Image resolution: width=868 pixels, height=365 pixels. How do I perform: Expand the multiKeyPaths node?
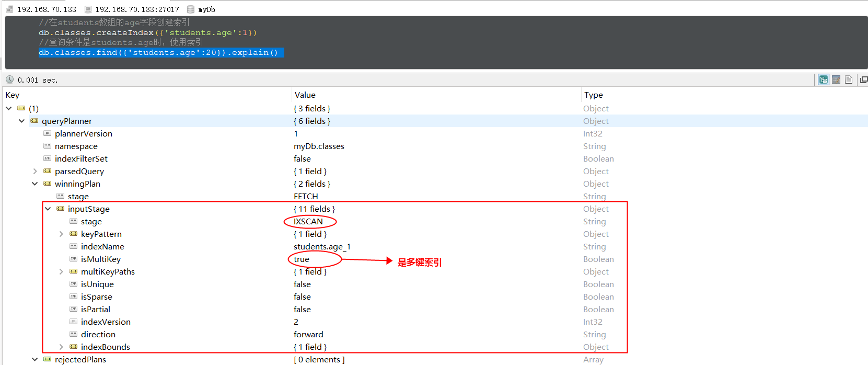point(61,271)
